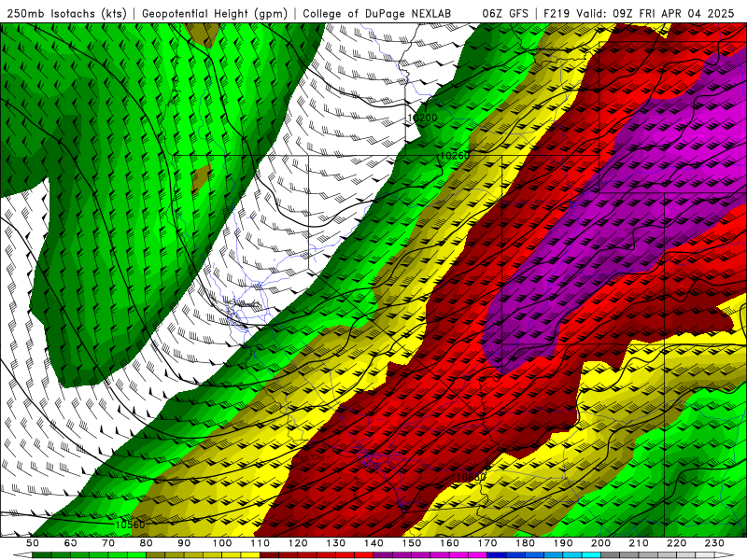Image resolution: width=747 pixels, height=560 pixels.
Task: Select the bright red swatch just before 140
Action: pos(364,555)
